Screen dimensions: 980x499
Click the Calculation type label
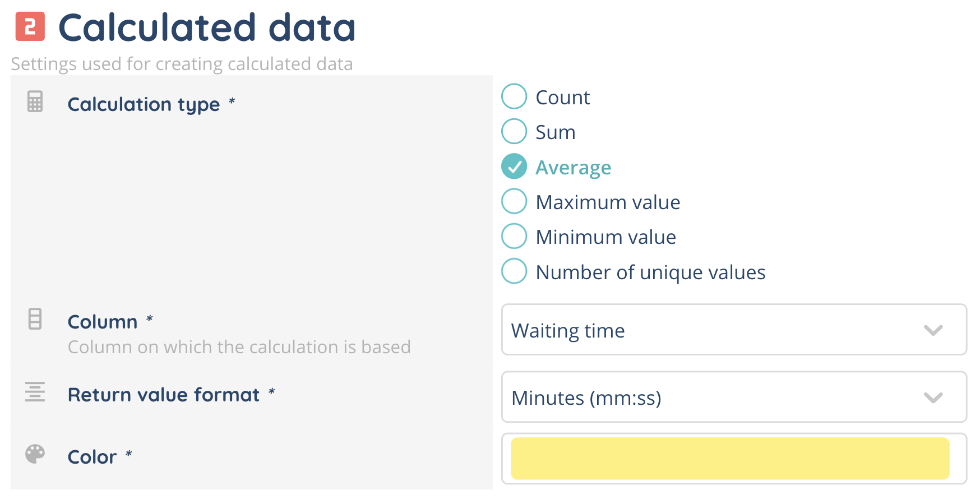point(144,104)
